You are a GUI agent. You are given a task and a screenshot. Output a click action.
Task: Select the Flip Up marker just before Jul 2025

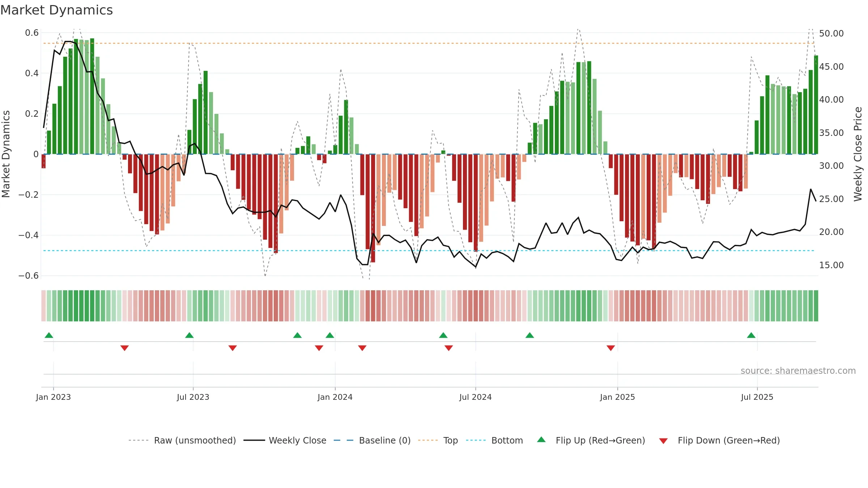(751, 335)
